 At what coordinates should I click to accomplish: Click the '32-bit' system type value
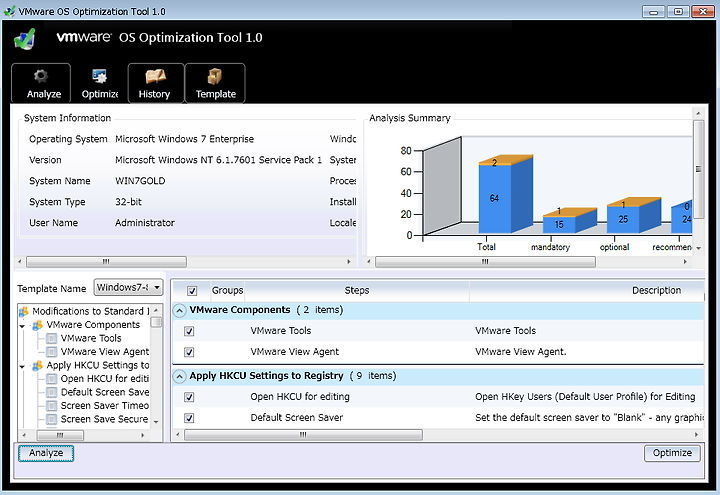pos(128,202)
